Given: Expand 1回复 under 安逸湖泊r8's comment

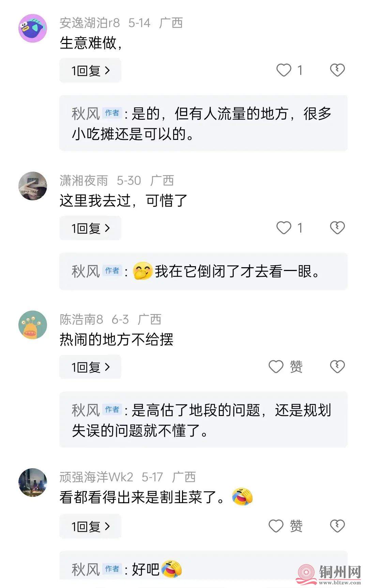Looking at the screenshot, I should point(90,71).
